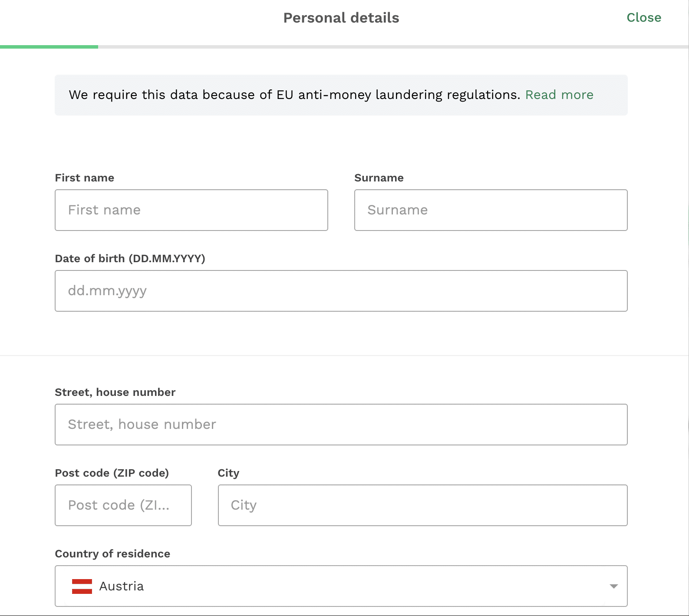Click the Date of birth field
The image size is (689, 616).
[x=341, y=291]
